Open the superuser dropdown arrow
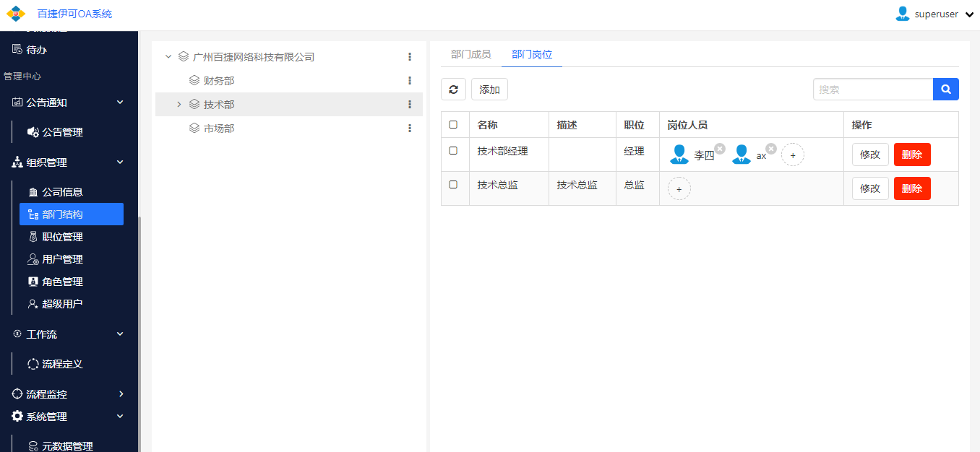The image size is (980, 452). click(x=970, y=14)
